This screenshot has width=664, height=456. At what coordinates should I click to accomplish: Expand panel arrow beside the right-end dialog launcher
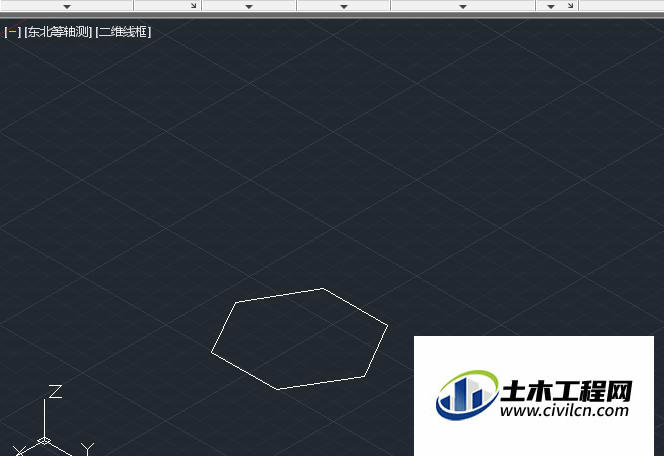click(551, 6)
